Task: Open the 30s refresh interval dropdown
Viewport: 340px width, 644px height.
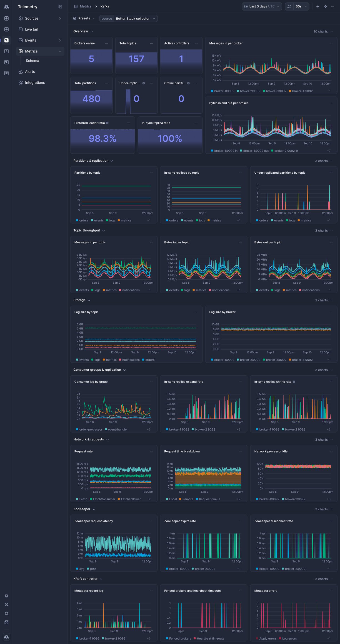Action: (301, 6)
